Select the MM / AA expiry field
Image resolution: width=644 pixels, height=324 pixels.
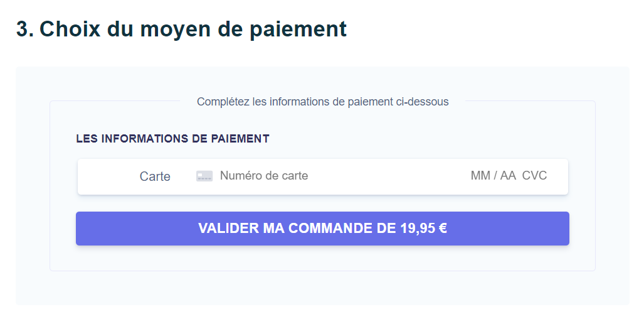493,176
